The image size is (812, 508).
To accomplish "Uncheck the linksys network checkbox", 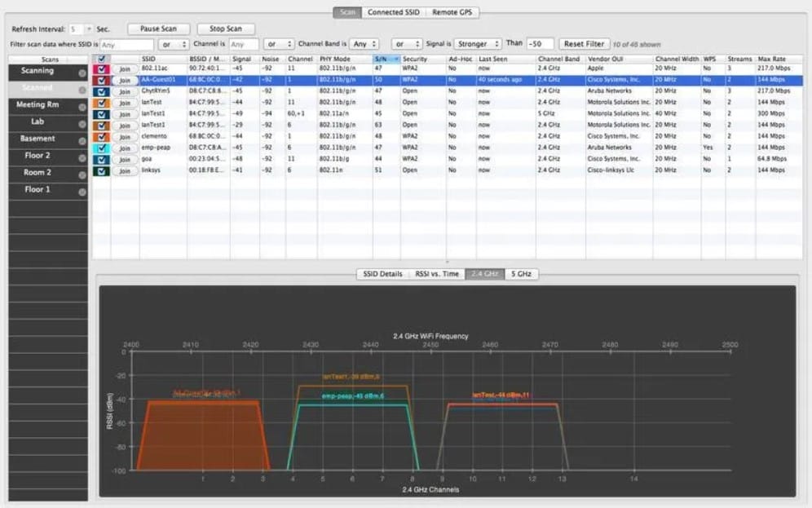I will point(101,171).
